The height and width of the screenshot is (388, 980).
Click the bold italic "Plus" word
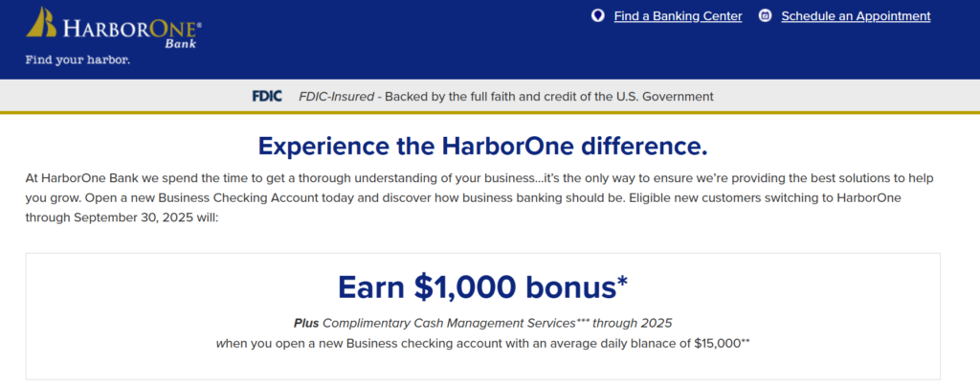point(306,324)
